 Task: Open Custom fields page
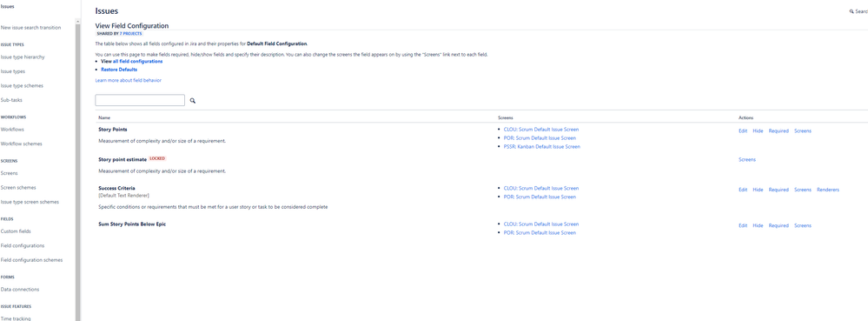(x=16, y=231)
